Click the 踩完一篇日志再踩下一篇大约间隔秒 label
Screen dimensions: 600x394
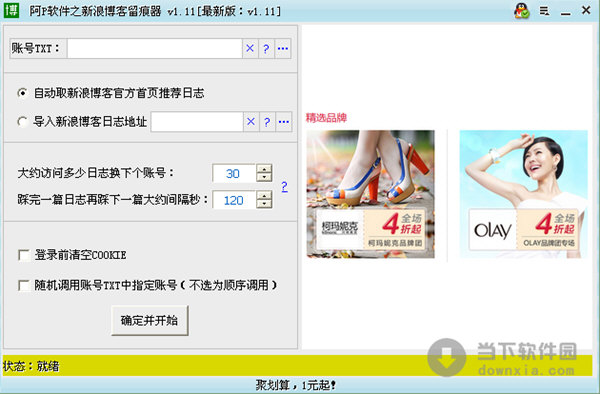[112, 200]
